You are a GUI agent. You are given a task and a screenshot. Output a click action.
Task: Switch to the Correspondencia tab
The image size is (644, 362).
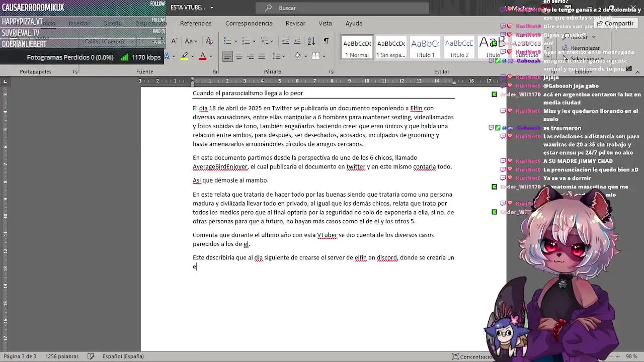pos(249,23)
